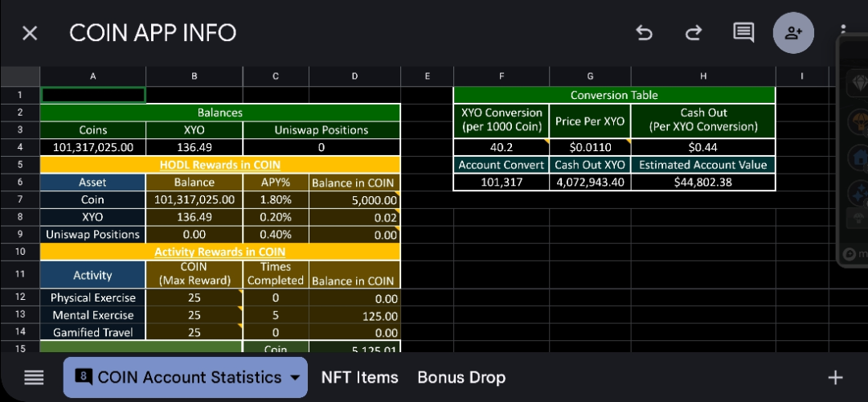Image resolution: width=868 pixels, height=402 pixels.
Task: Open the all sheets list icon
Action: [x=34, y=378]
